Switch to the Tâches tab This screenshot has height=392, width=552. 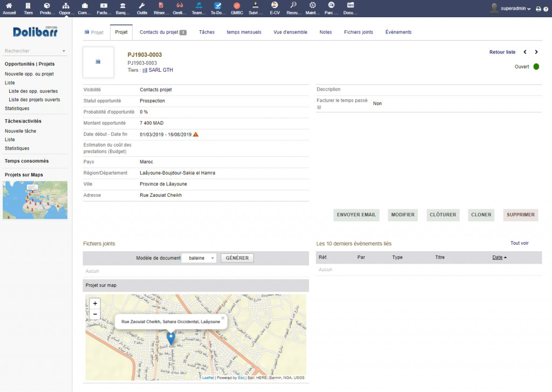pyautogui.click(x=206, y=32)
